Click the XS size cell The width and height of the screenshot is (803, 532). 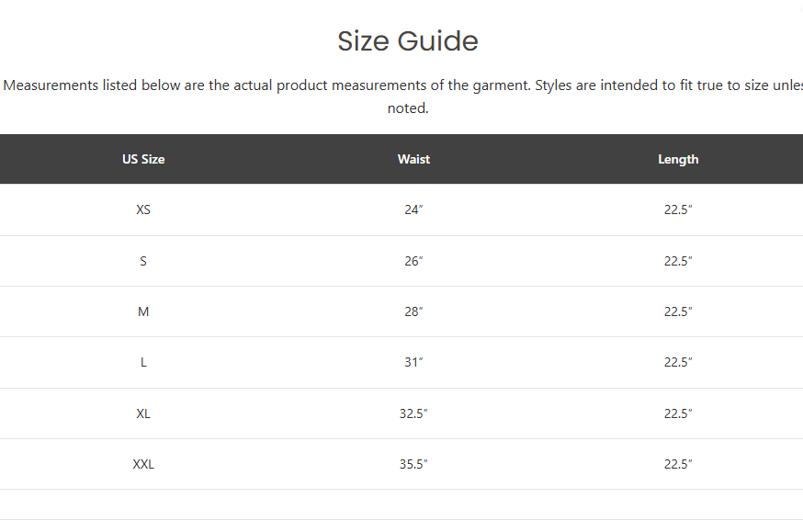click(x=143, y=209)
